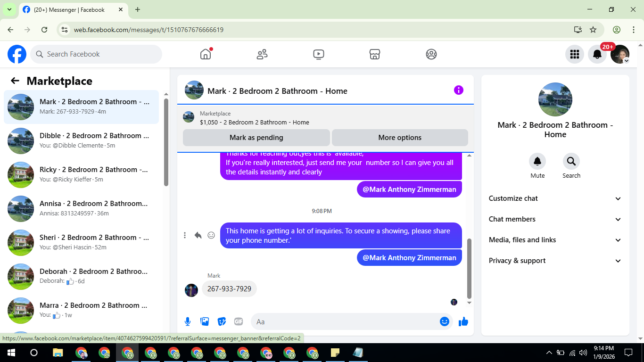Expand Privacy & support section
Screen dimensions: 644x362
point(555,261)
